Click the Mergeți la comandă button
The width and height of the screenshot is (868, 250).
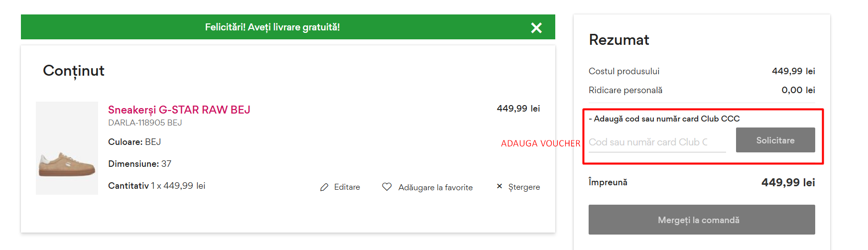pos(701,220)
